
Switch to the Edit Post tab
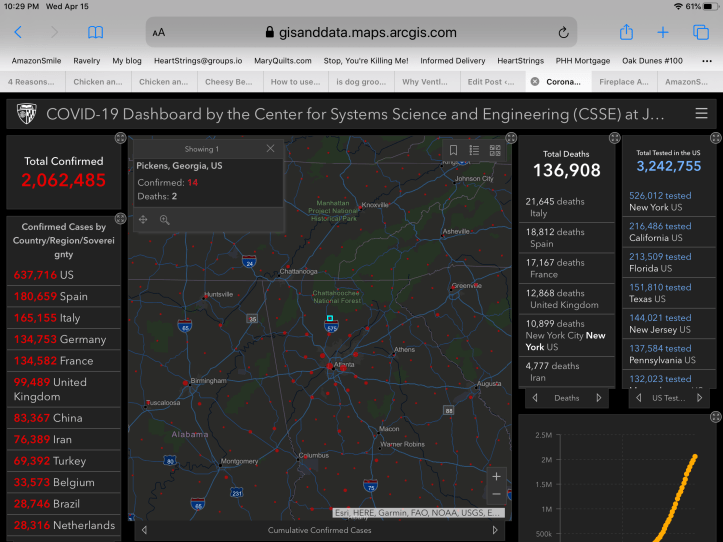click(491, 82)
